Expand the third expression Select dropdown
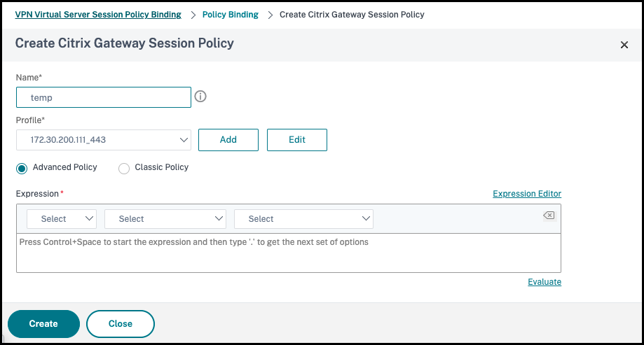 point(303,219)
